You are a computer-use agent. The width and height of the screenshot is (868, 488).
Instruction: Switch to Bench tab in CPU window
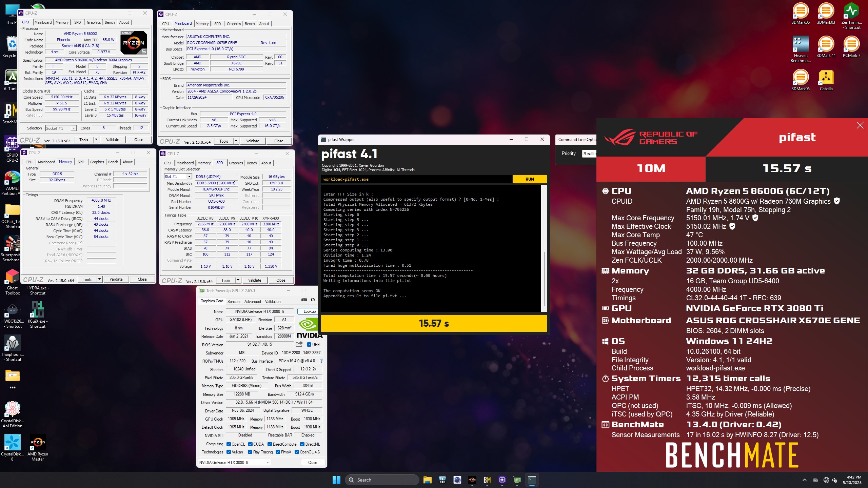pyautogui.click(x=110, y=22)
